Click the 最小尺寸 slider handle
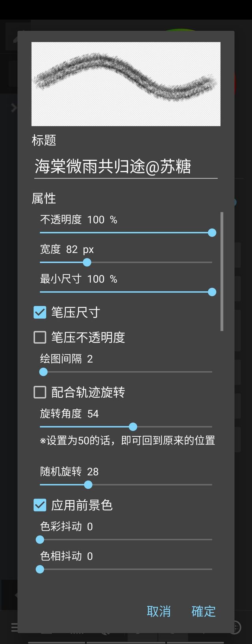The height and width of the screenshot is (644, 252). (x=212, y=292)
